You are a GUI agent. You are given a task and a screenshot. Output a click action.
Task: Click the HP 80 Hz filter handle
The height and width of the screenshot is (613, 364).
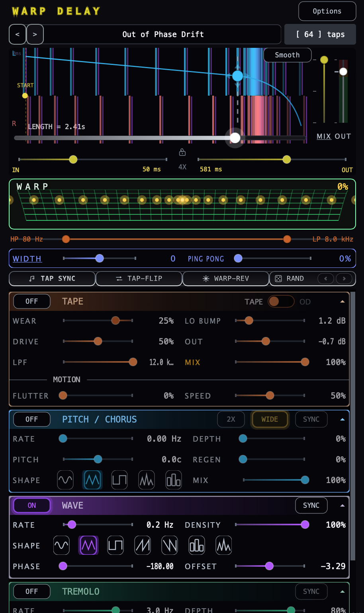[x=66, y=239]
